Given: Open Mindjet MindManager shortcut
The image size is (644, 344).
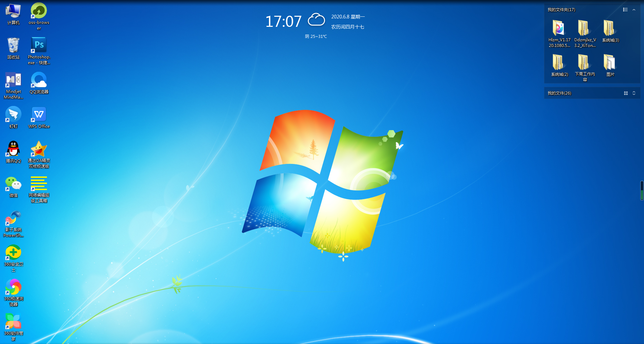Looking at the screenshot, I should click(x=13, y=85).
